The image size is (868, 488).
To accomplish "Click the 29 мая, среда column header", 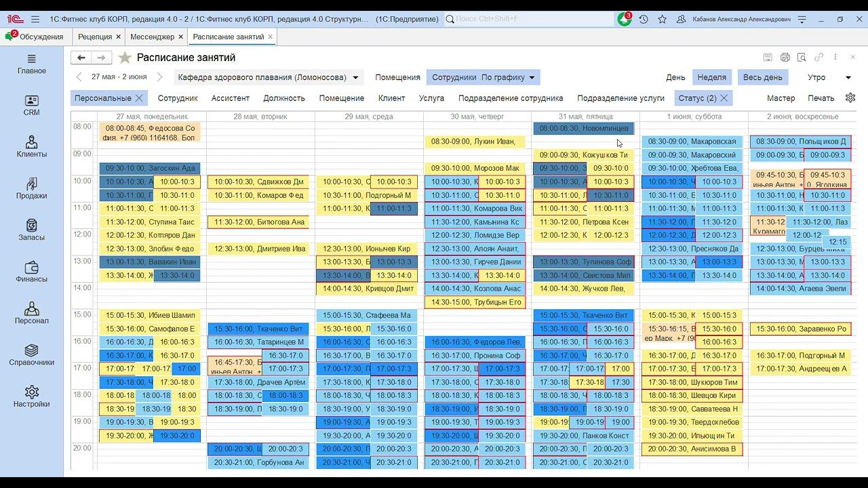I will tap(369, 117).
